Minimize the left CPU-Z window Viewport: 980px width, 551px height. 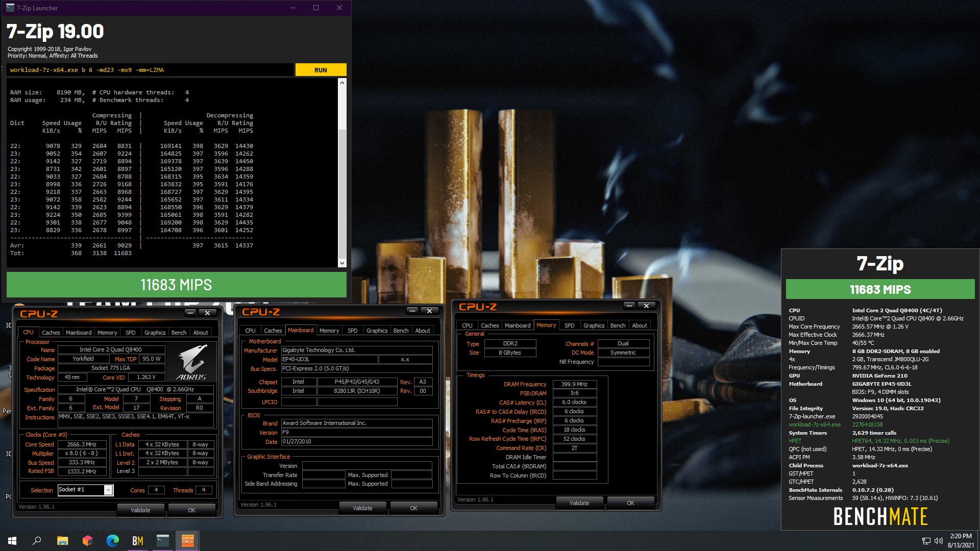click(x=190, y=313)
